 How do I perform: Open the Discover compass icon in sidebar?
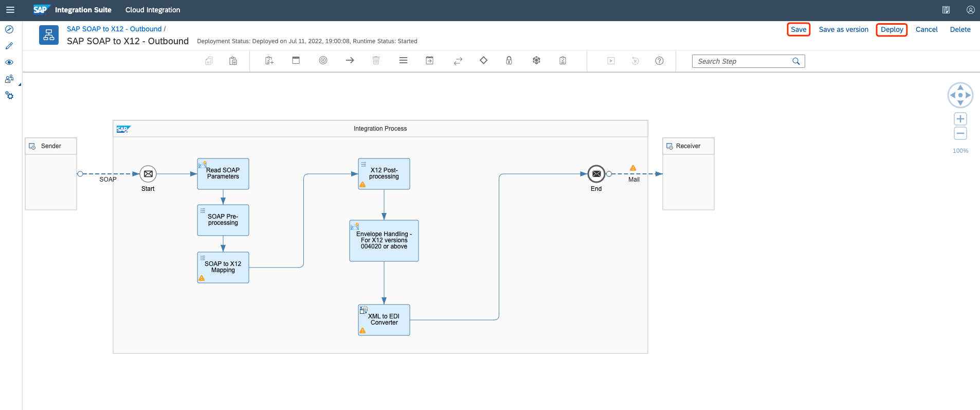(x=9, y=29)
